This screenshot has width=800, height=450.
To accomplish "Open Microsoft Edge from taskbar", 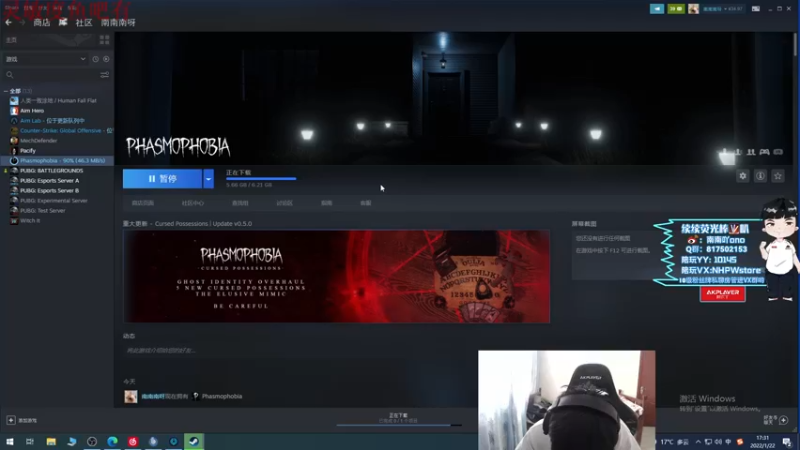I will (x=112, y=442).
